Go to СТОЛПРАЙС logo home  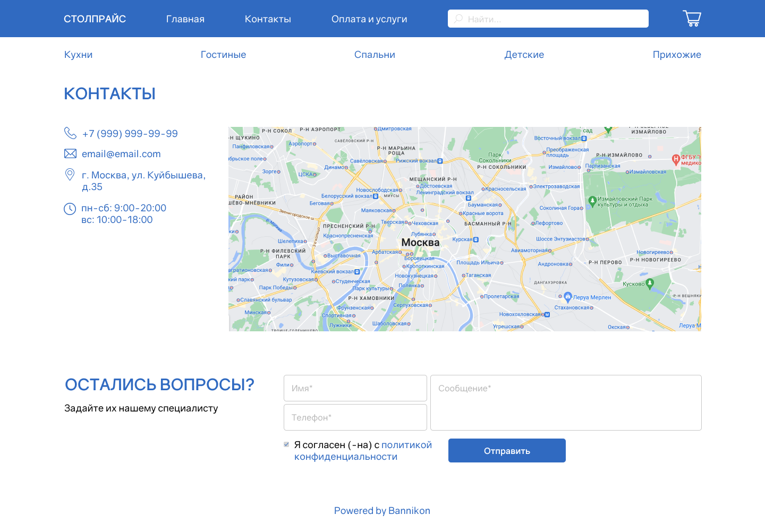coord(95,19)
